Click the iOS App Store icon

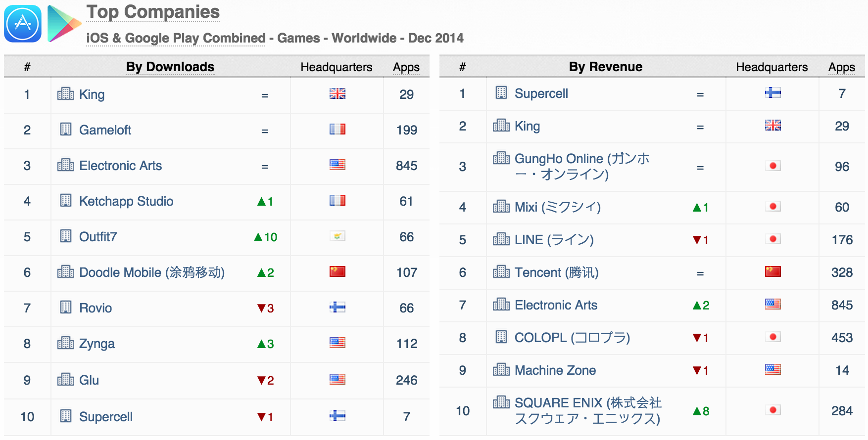coord(23,23)
